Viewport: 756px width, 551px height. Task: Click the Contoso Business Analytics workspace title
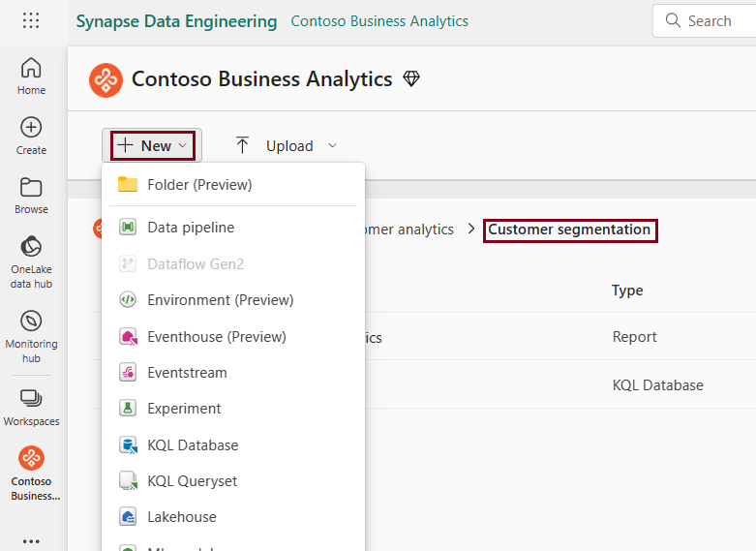tap(261, 79)
